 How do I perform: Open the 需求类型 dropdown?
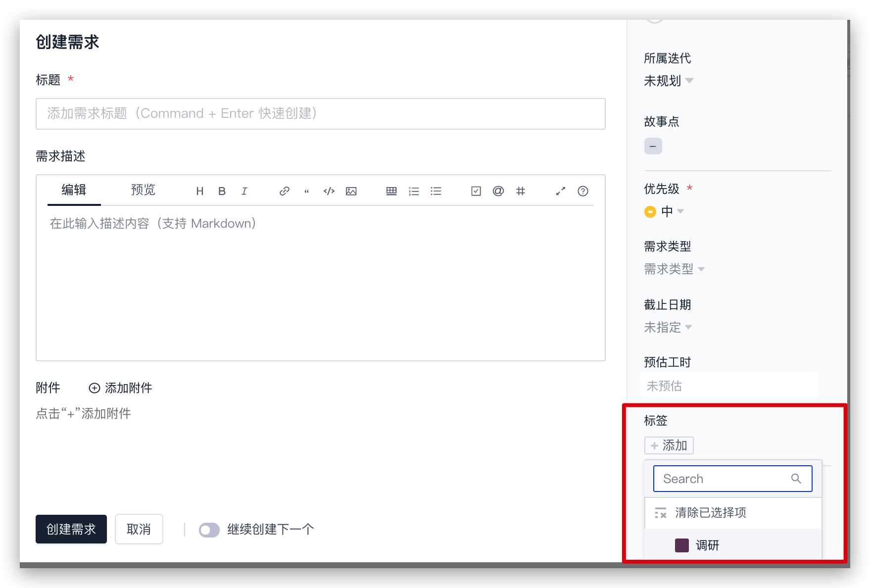[674, 269]
